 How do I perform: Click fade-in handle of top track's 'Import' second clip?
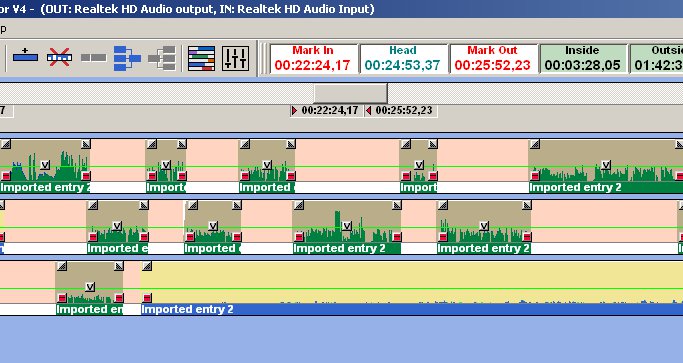coord(152,144)
